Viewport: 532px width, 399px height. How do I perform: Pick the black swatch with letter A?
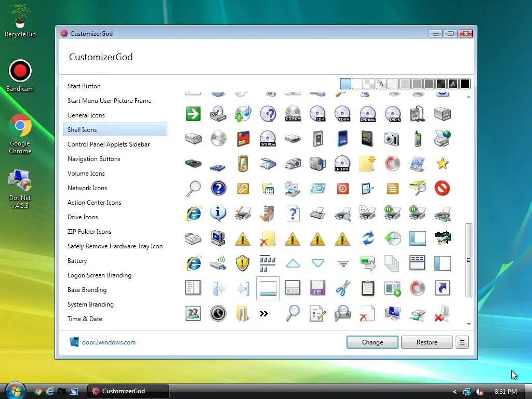(x=453, y=84)
